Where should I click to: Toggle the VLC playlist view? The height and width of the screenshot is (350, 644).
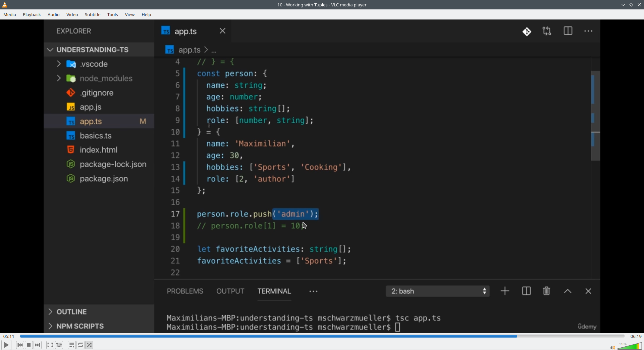click(71, 345)
